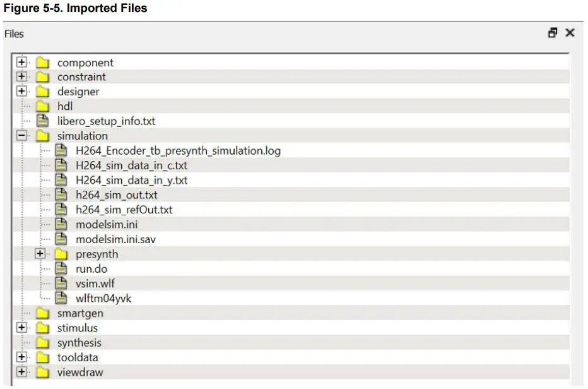The width and height of the screenshot is (588, 389).
Task: Select the h264_sim_out.txt file
Action: [116, 195]
